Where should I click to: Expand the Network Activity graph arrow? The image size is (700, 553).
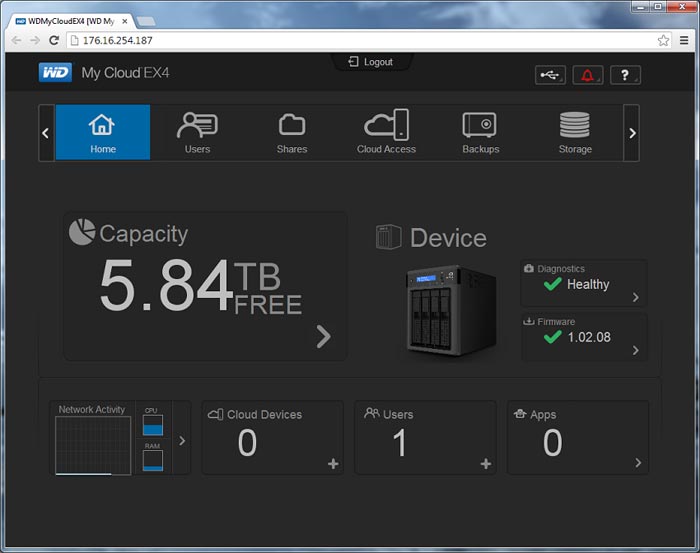click(x=181, y=440)
